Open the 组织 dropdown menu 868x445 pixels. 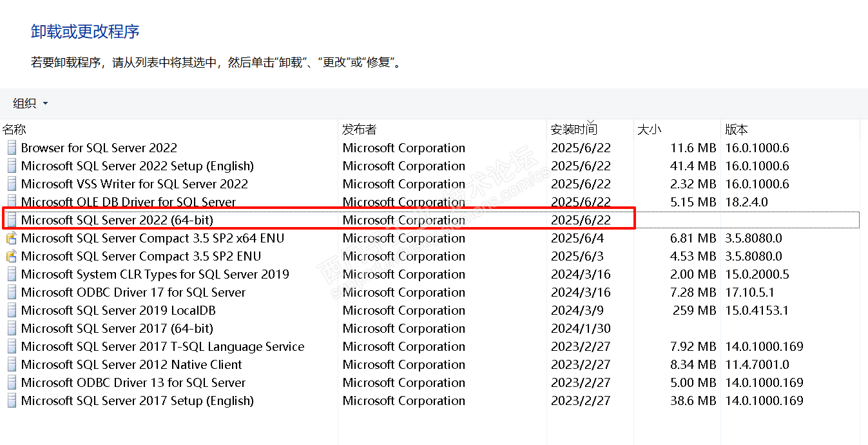click(30, 103)
